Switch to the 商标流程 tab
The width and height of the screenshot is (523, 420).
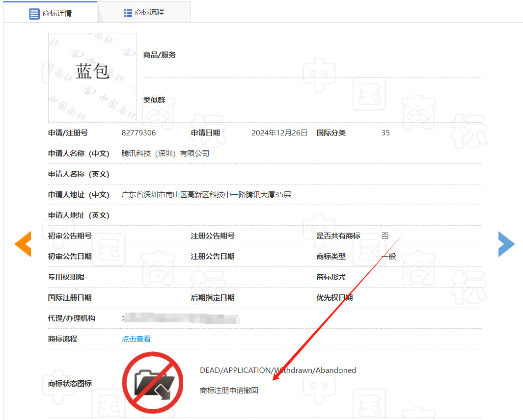coord(144,12)
